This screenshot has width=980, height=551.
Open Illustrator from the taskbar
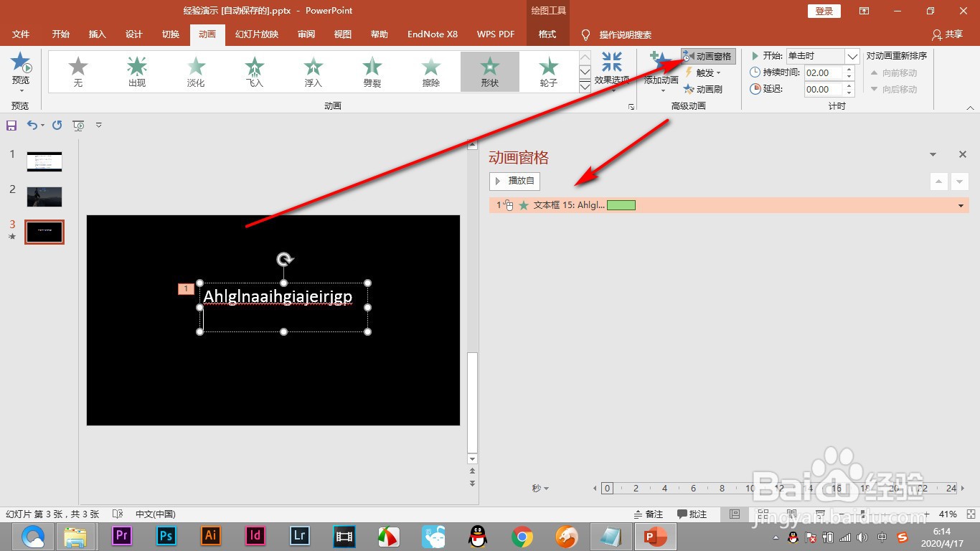[211, 535]
